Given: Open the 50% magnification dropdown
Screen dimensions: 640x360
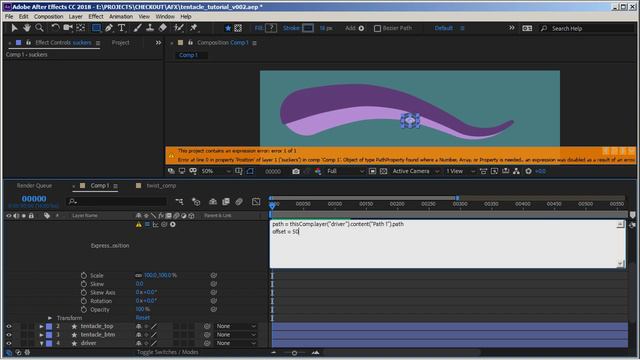Looking at the screenshot, I should tap(216, 171).
